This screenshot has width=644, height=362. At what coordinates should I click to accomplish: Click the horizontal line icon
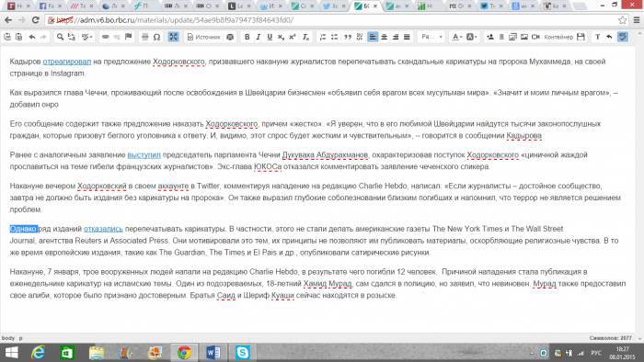coord(145,37)
